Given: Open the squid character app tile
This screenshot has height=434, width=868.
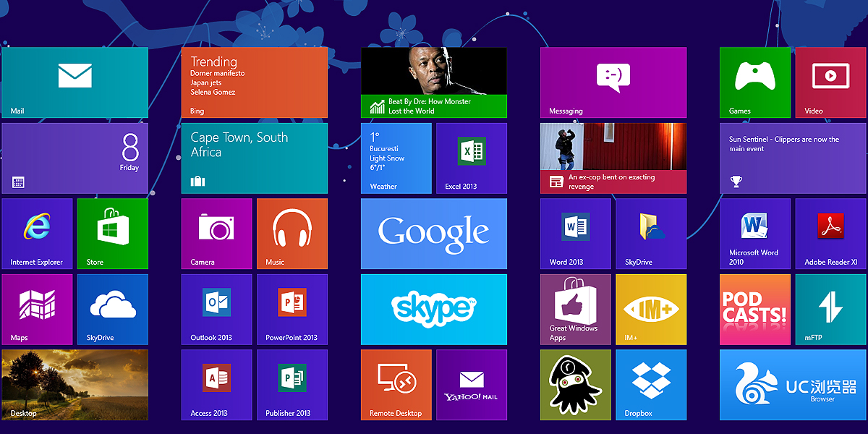Looking at the screenshot, I should [x=576, y=385].
